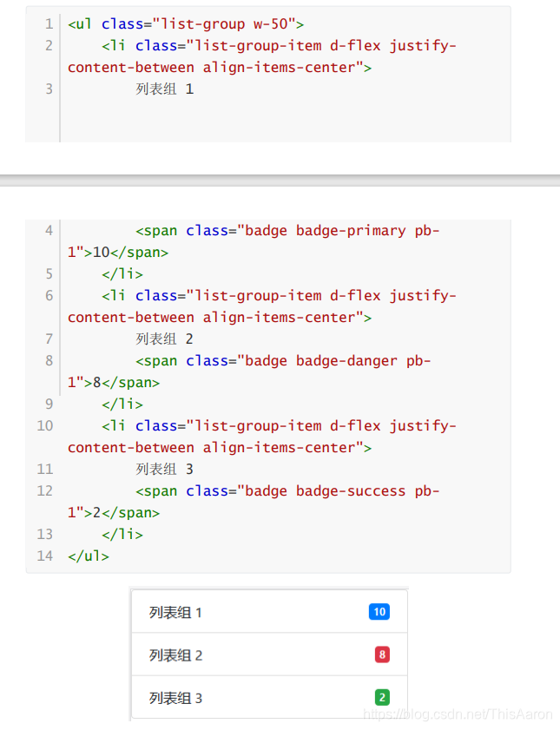
Task: Click code line number 13
Action: pyautogui.click(x=45, y=534)
